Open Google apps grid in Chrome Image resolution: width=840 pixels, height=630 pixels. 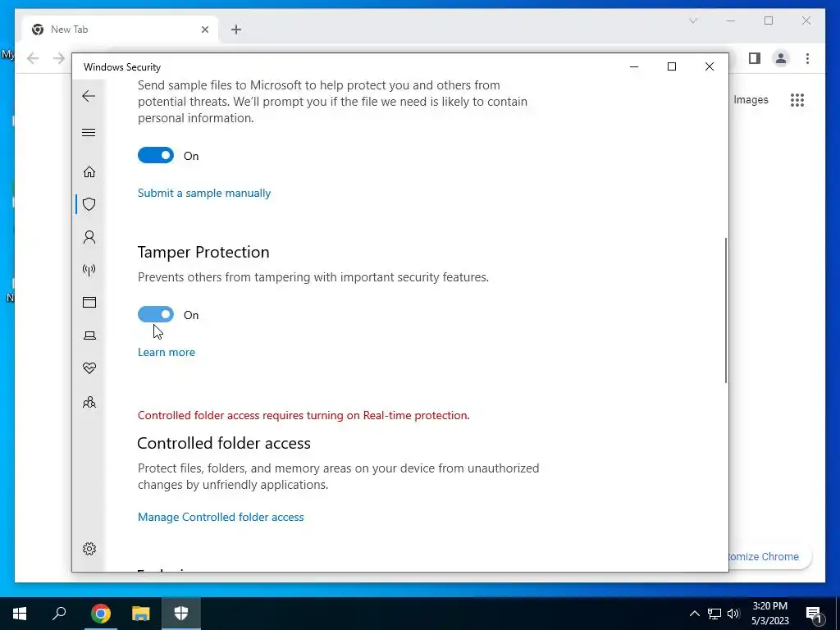coord(797,100)
